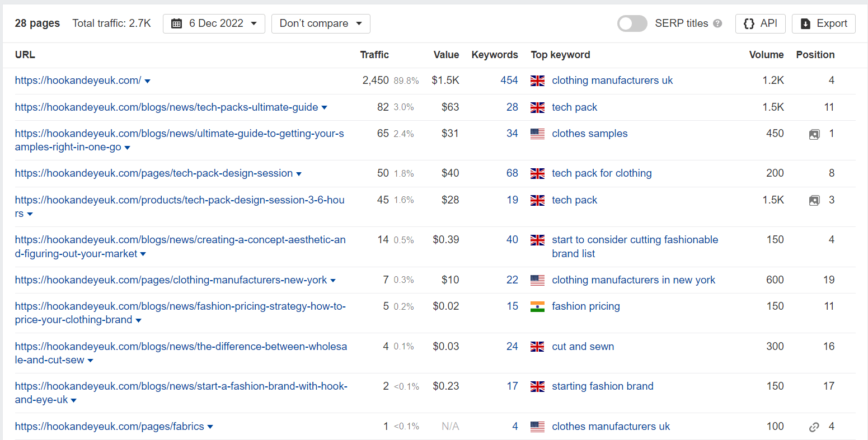The image size is (868, 440).
Task: Open the Don't compare dropdown
Action: click(321, 23)
